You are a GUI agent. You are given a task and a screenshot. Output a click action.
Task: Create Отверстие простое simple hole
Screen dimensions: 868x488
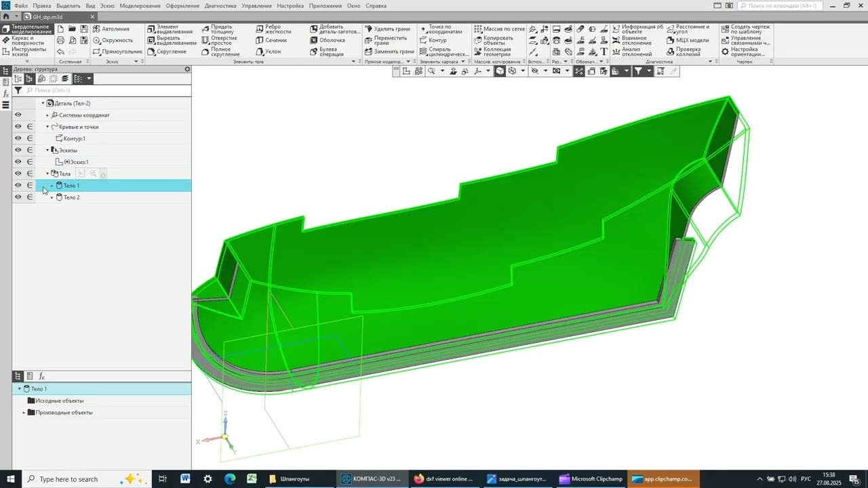[219, 40]
